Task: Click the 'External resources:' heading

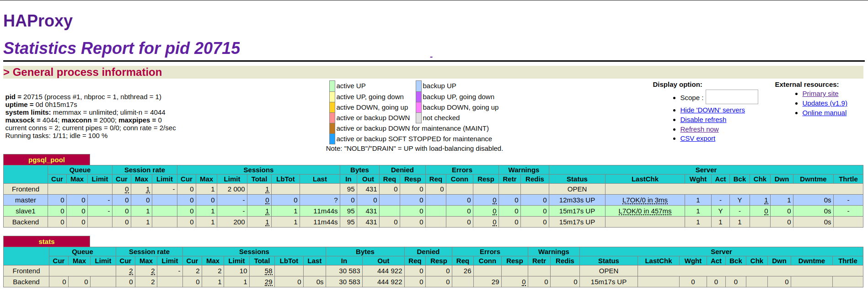Action: tap(807, 85)
